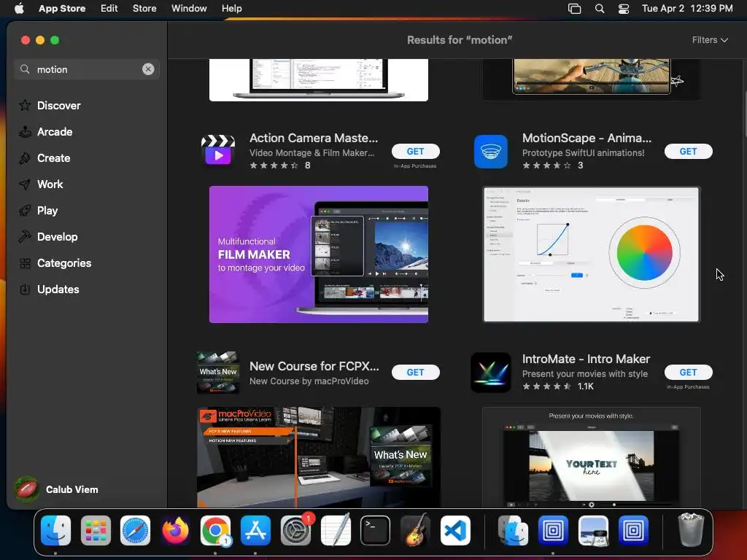
Task: Open the Calub Viem account profile
Action: coord(56,489)
